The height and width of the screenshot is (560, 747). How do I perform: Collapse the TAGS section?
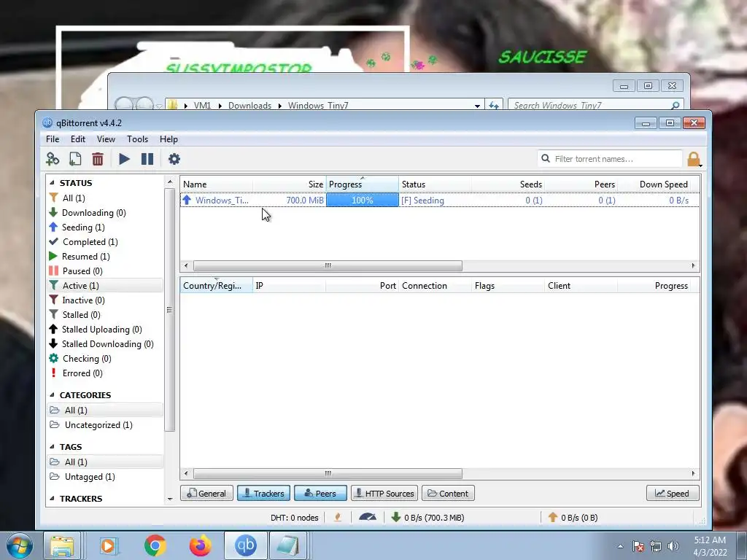(x=52, y=447)
